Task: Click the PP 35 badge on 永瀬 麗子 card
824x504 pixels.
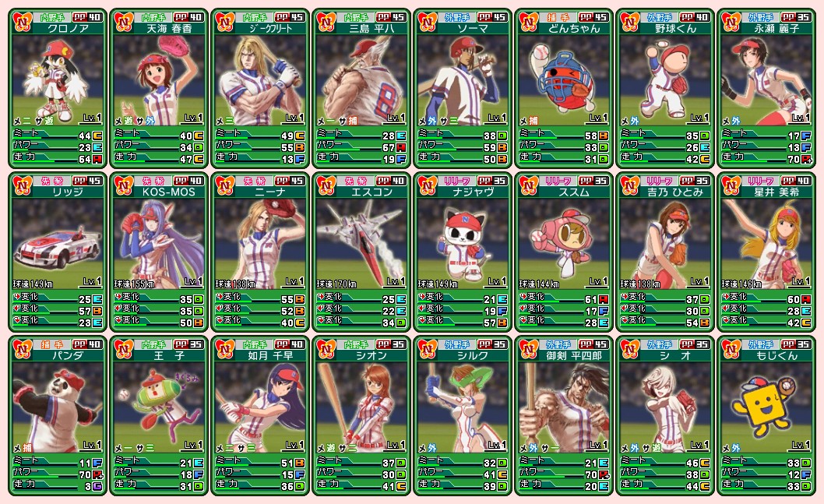Action: [x=796, y=17]
